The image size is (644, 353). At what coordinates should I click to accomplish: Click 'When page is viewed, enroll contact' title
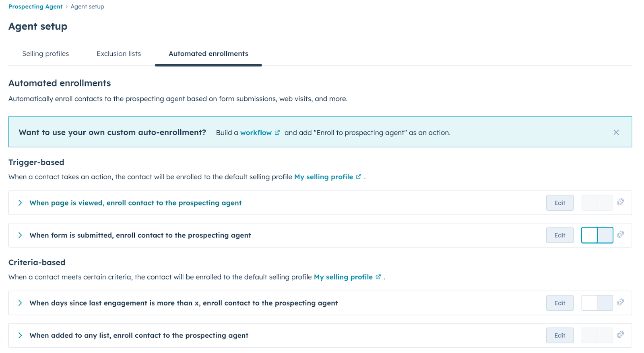(135, 203)
